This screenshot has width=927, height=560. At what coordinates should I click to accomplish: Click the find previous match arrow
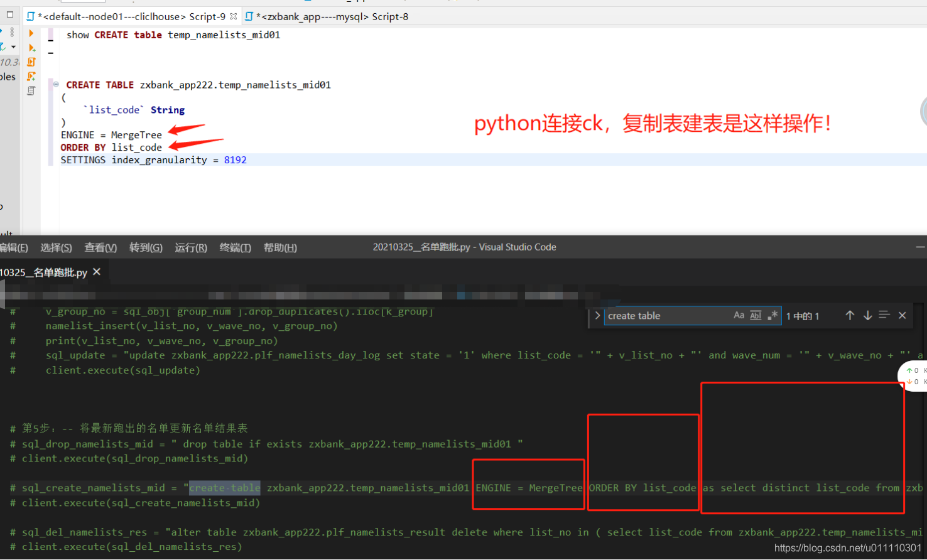tap(850, 315)
